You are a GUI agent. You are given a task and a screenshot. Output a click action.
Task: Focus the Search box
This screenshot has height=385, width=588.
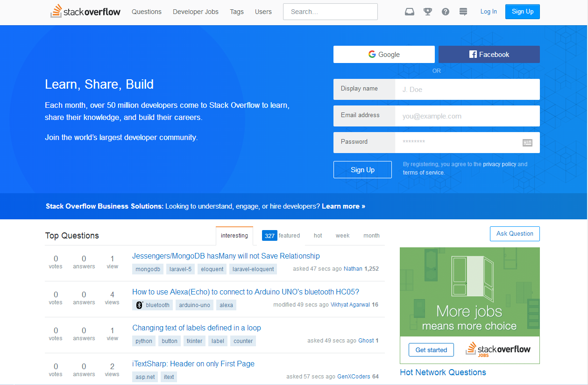(330, 12)
